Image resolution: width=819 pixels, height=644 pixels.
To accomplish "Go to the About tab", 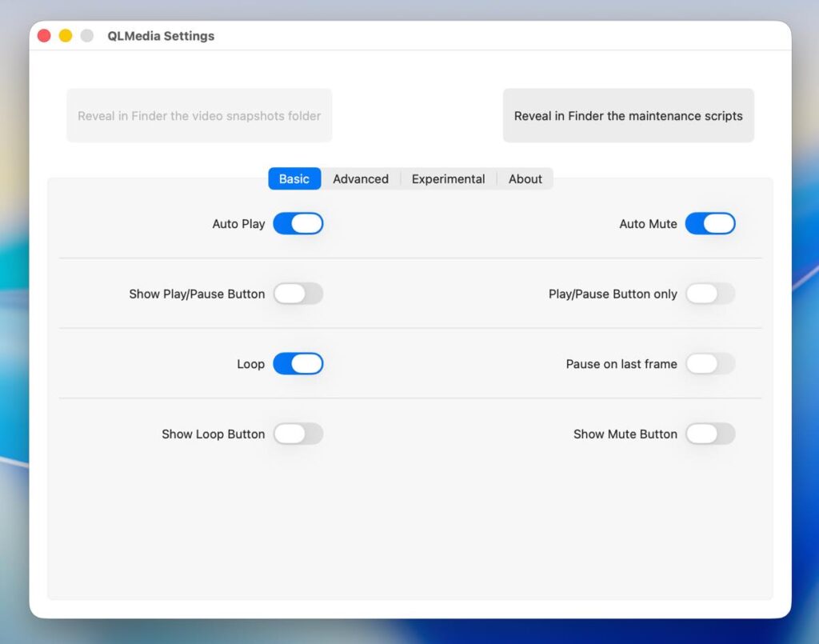I will tap(525, 179).
